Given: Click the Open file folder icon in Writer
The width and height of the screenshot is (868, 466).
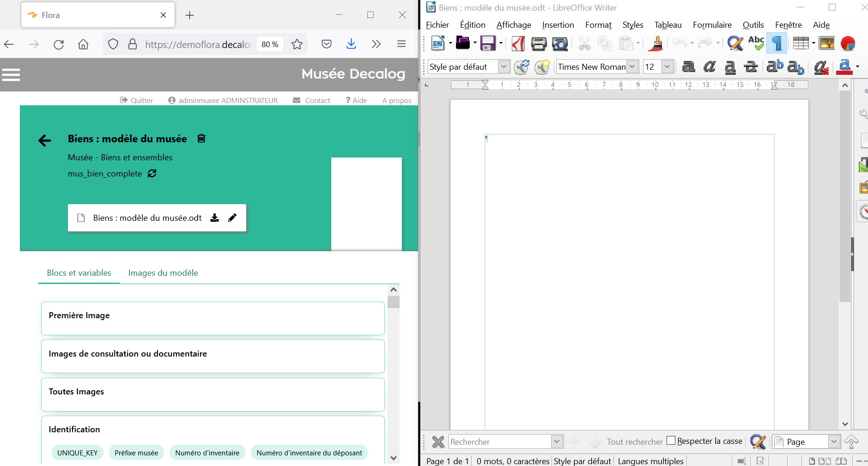Looking at the screenshot, I should coord(462,43).
